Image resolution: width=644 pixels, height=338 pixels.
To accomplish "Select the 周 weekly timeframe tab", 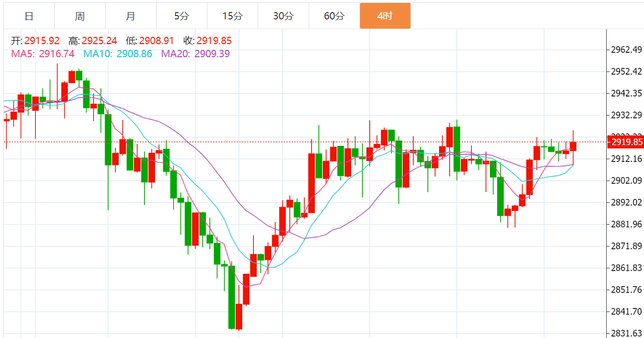I will (x=80, y=16).
